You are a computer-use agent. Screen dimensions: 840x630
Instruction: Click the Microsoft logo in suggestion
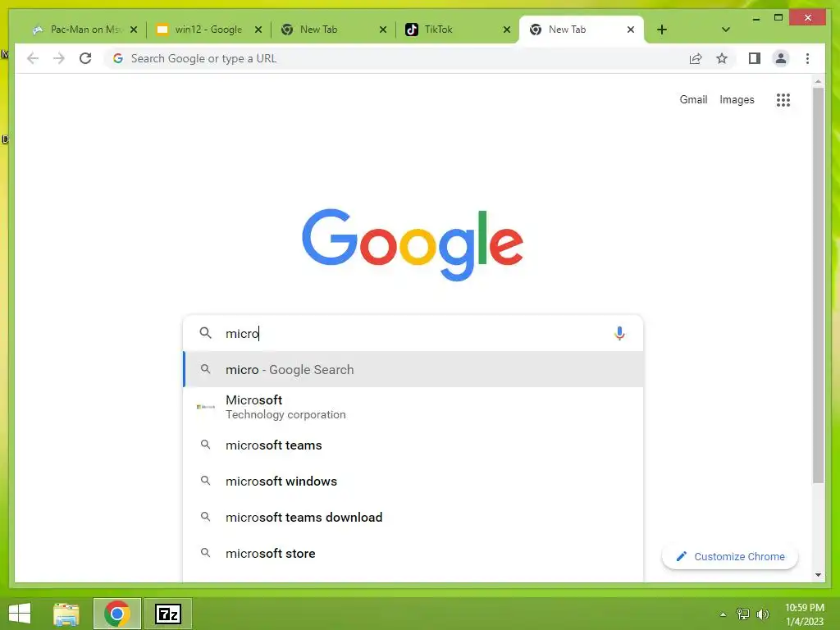point(206,407)
